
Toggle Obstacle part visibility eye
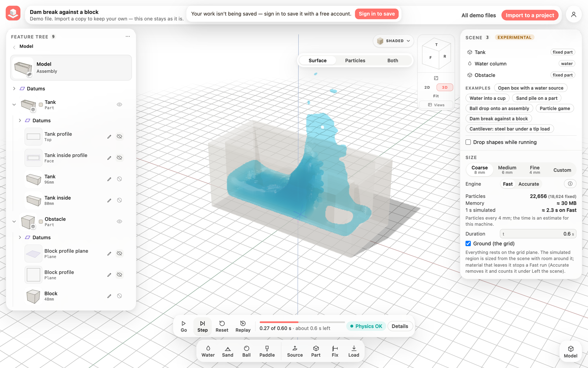click(x=119, y=222)
